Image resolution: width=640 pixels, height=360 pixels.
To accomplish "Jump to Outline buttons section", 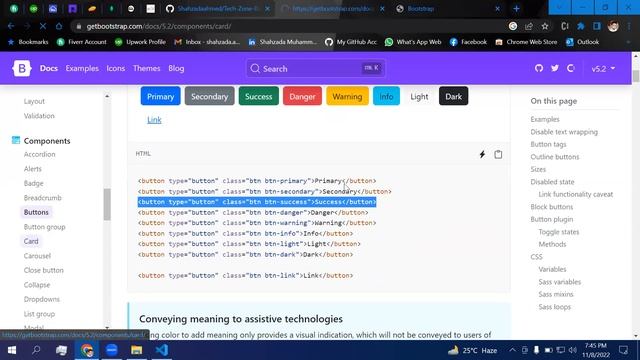I will (555, 157).
